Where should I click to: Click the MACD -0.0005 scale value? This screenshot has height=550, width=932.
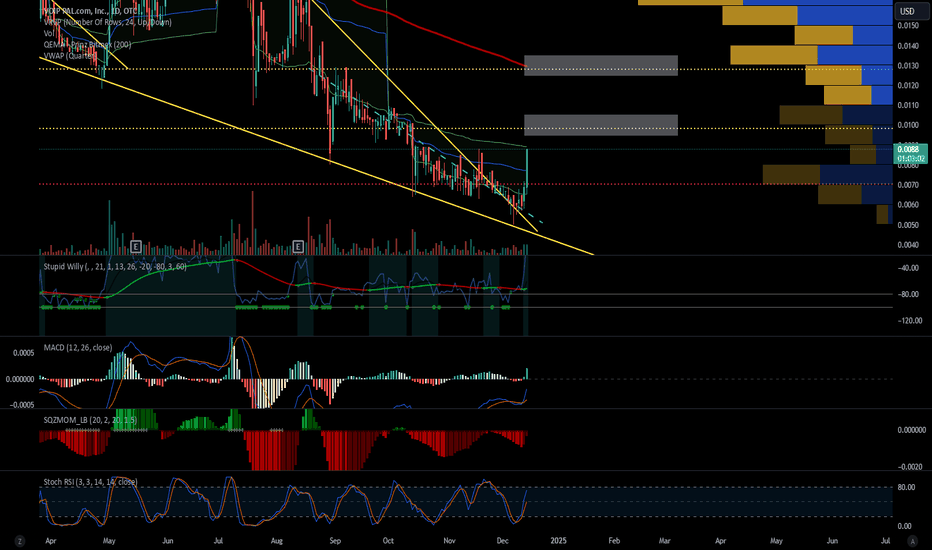coord(23,405)
